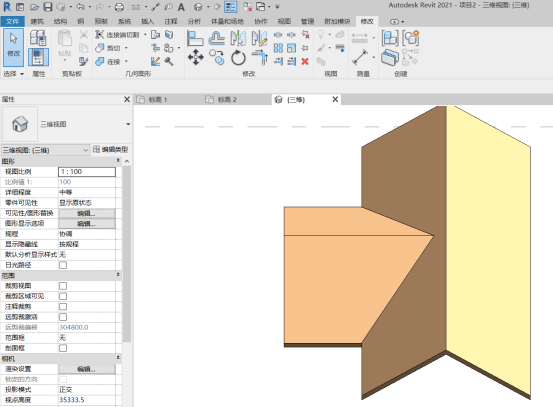
Task: Select Trim/Extend to Corner tool
Action: 260,57
